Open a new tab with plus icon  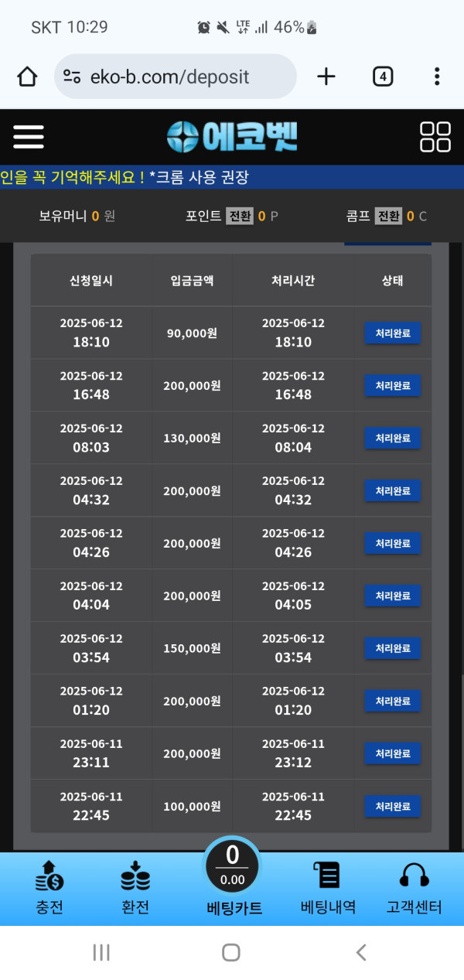(x=326, y=77)
